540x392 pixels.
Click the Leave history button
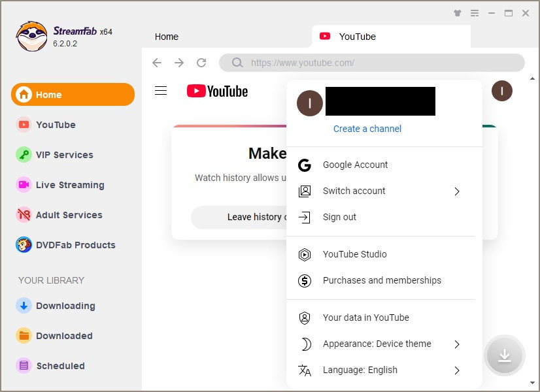[239, 217]
